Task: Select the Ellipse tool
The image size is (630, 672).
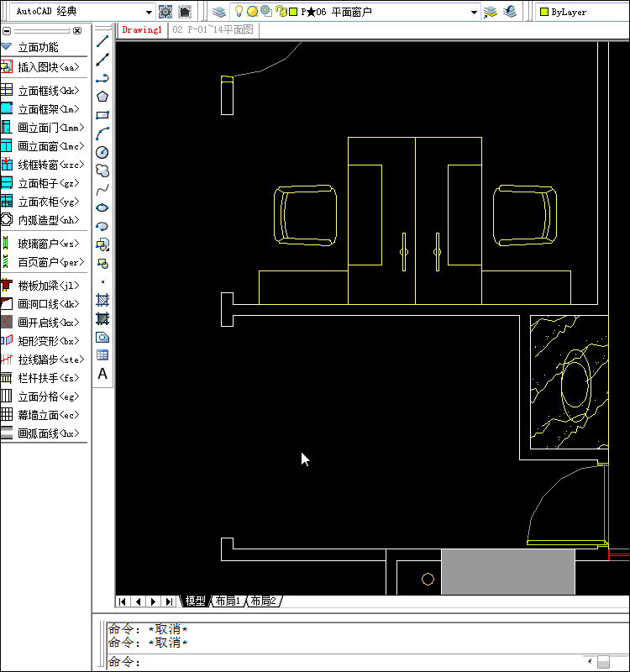Action: click(x=102, y=207)
